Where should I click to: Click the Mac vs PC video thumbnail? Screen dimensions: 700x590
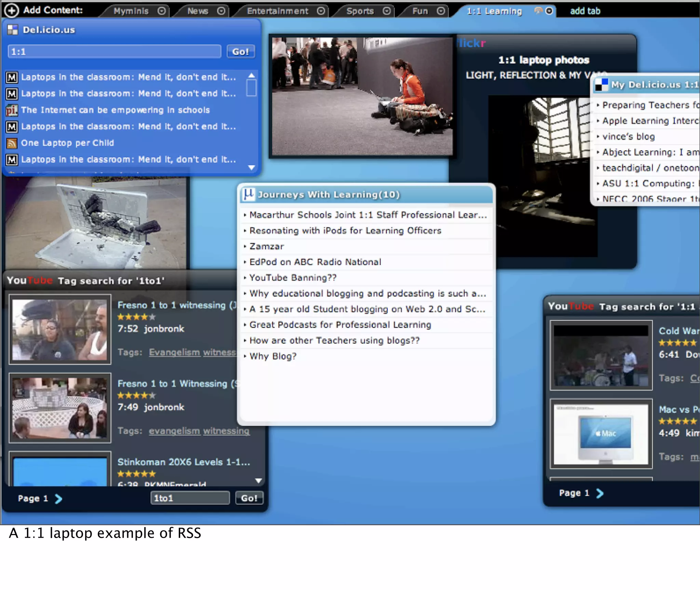(601, 434)
